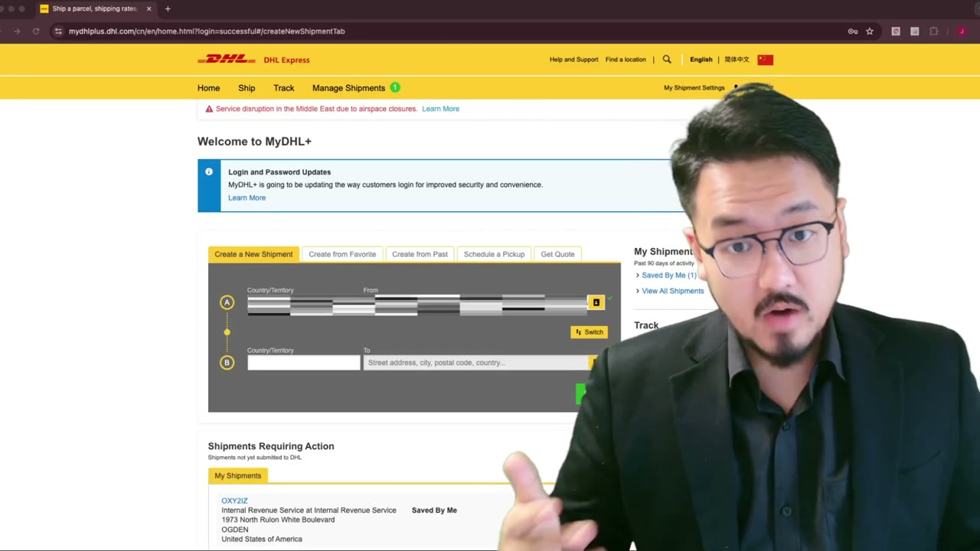The image size is (980, 551).
Task: Reload the page with the browser refresh icon
Action: point(36,31)
